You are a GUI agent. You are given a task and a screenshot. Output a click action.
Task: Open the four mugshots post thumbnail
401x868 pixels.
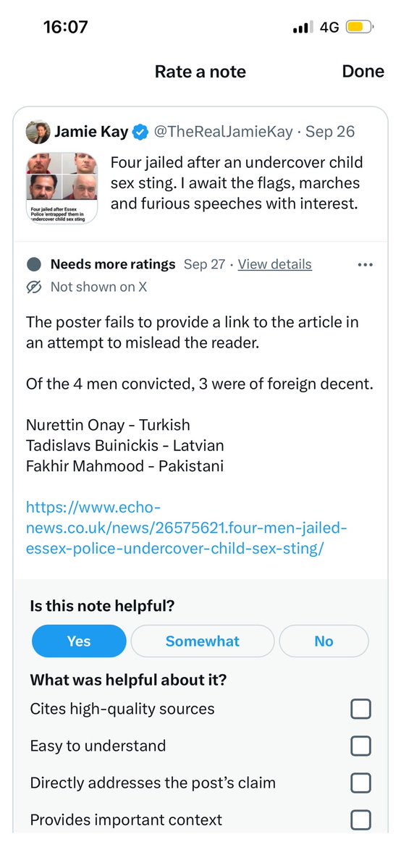62,188
